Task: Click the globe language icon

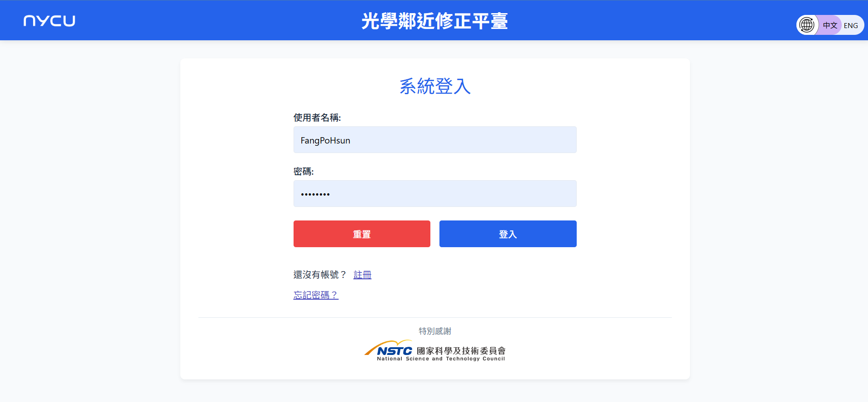Action: (807, 25)
